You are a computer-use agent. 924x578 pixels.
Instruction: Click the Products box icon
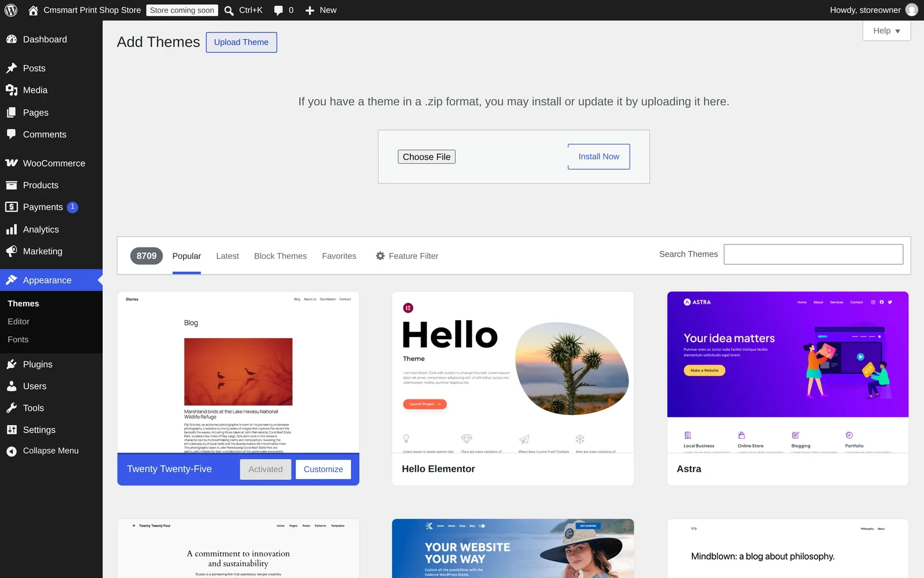[12, 185]
